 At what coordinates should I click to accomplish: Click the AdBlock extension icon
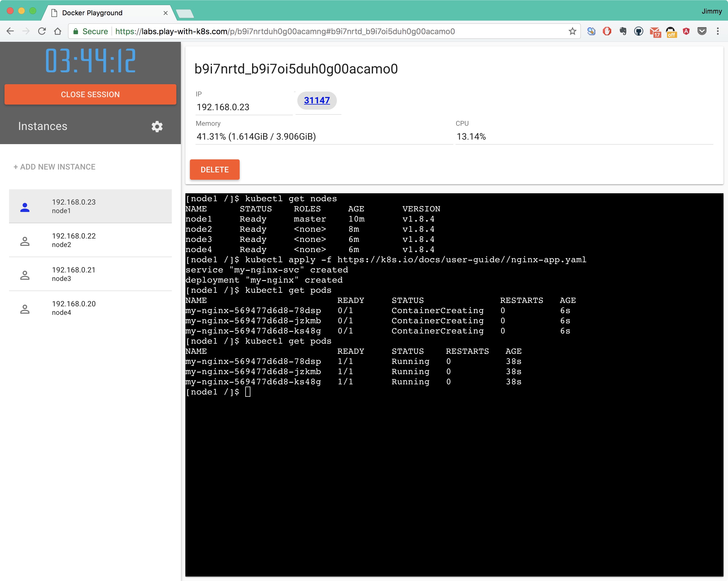[607, 31]
